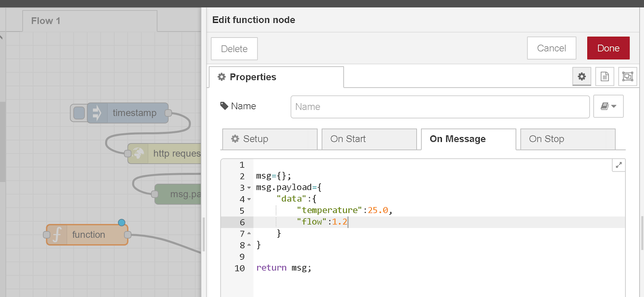Click the function node input port
The image size is (644, 297).
pos(47,235)
